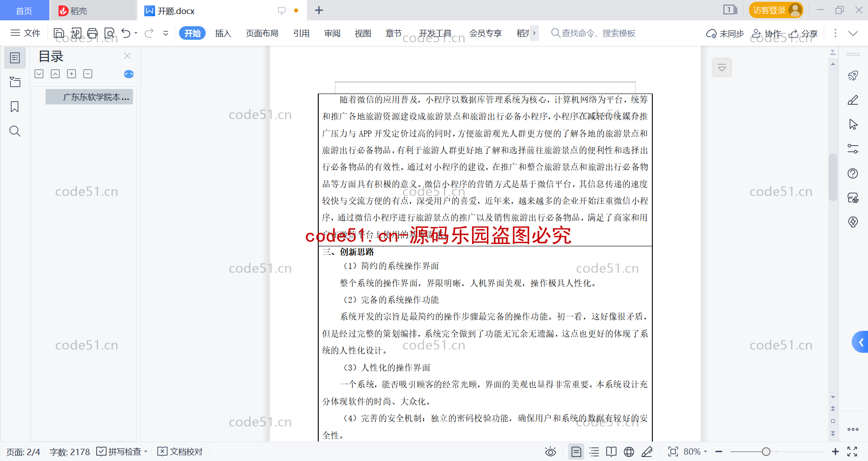Switch to page layout view
This screenshot has height=461, width=868.
[x=576, y=452]
